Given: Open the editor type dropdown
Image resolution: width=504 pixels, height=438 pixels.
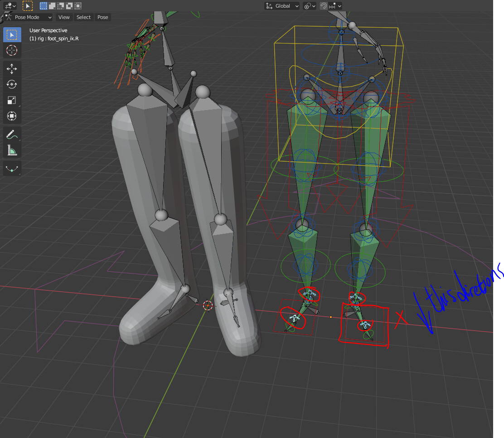Looking at the screenshot, I should [10, 6].
